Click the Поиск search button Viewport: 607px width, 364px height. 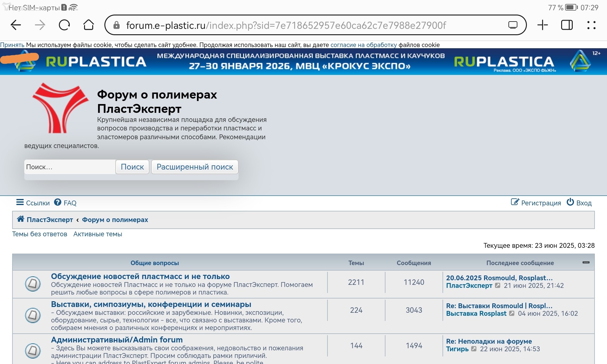tap(132, 167)
